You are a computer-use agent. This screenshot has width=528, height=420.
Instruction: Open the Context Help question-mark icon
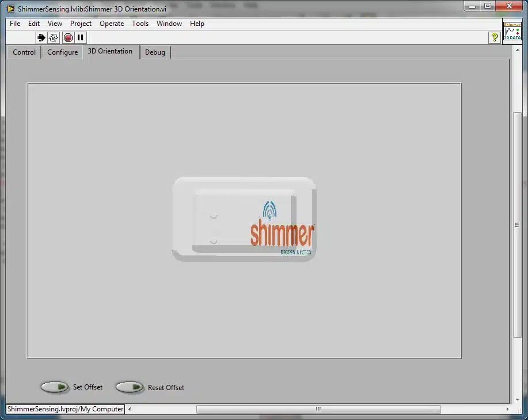tap(495, 37)
